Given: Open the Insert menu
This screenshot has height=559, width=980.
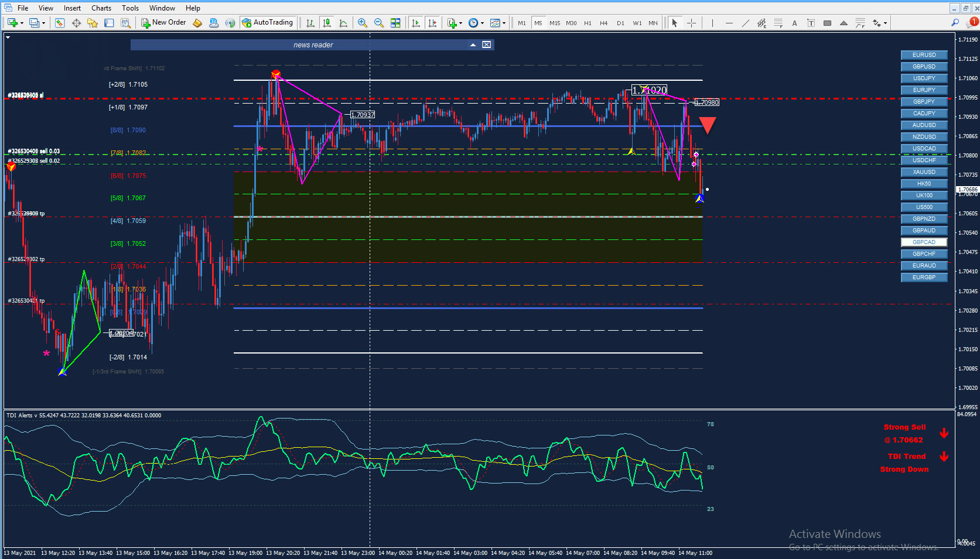Looking at the screenshot, I should pyautogui.click(x=72, y=8).
